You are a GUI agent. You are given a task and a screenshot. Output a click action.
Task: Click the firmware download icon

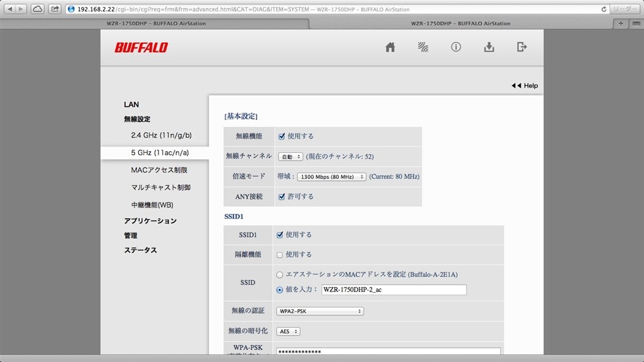tap(489, 47)
